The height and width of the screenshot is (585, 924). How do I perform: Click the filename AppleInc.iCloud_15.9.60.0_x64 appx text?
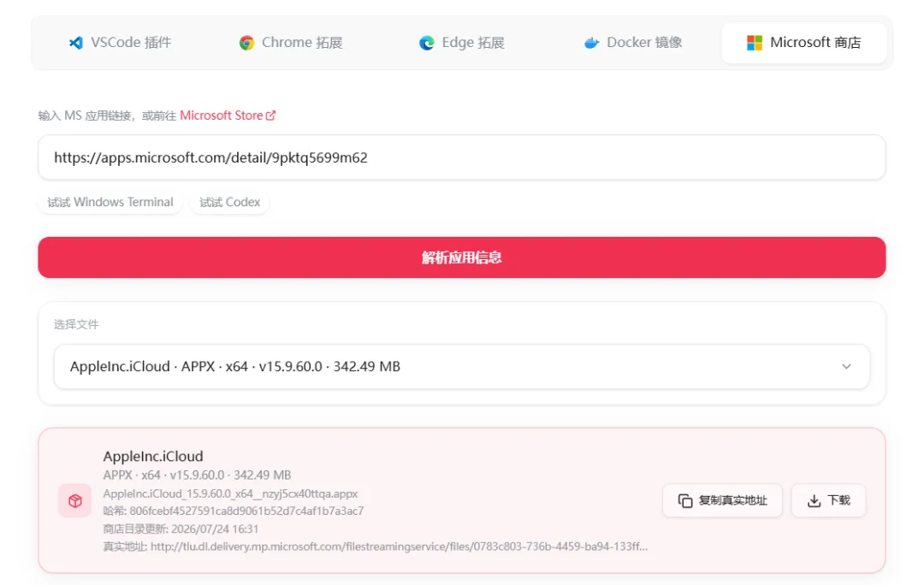pyautogui.click(x=230, y=493)
